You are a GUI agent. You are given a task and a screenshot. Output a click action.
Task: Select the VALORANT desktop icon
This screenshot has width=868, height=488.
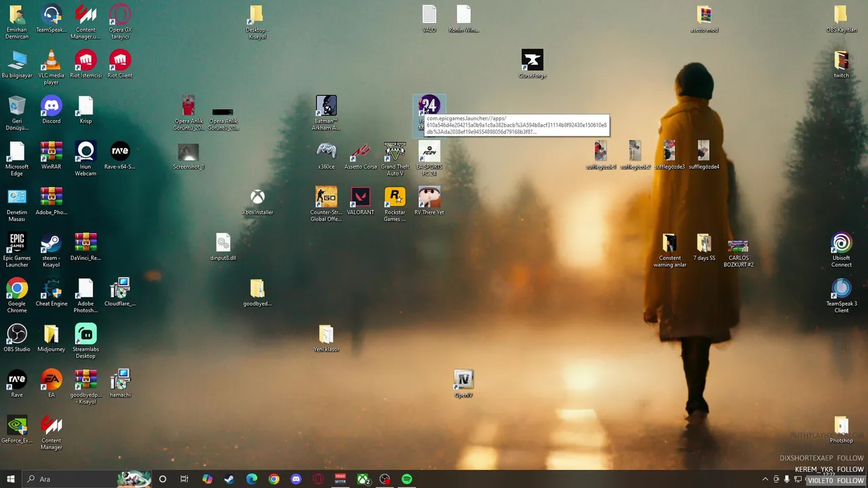pyautogui.click(x=361, y=201)
